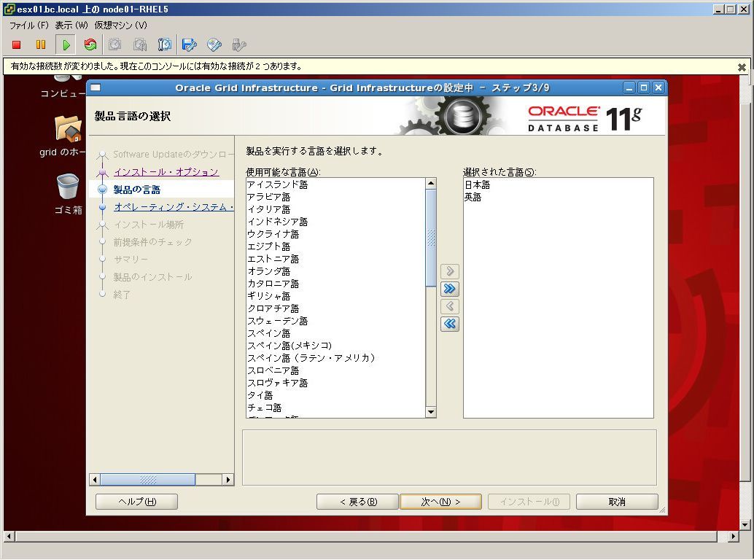Click the take snapshot toolbar icon
Image resolution: width=754 pixels, height=560 pixels.
(x=114, y=44)
